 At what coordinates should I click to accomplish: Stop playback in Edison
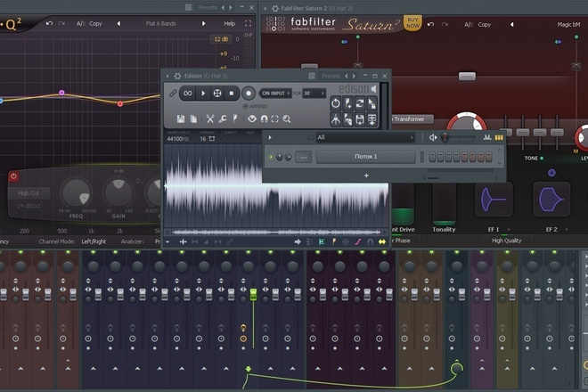(232, 93)
